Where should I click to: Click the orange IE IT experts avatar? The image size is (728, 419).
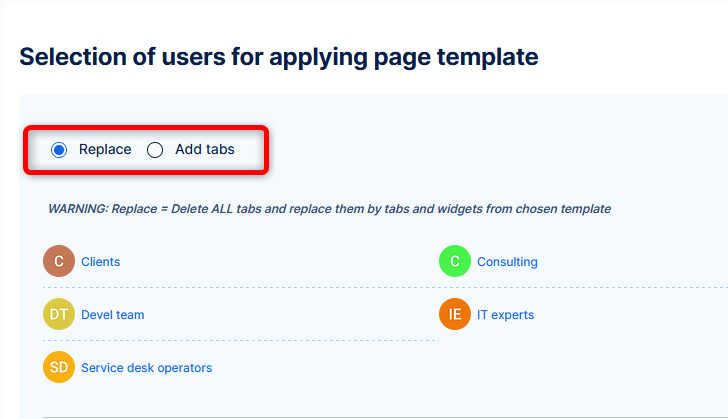coord(455,315)
